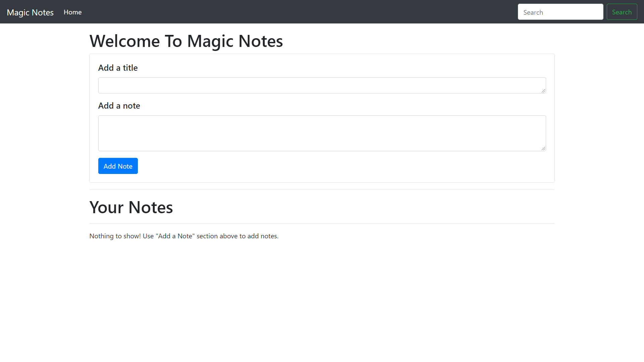
Task: Focus the Search input field
Action: 560,12
